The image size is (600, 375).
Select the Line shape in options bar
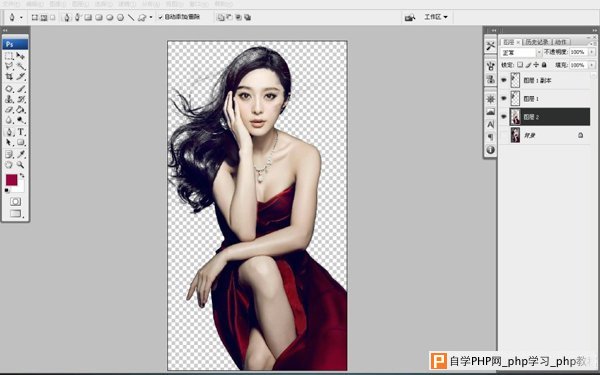click(x=131, y=17)
